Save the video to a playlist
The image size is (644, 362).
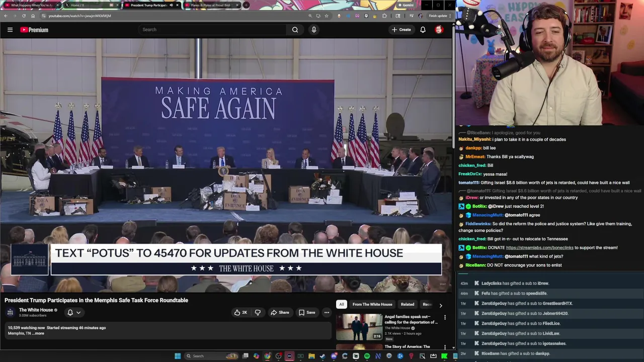pyautogui.click(x=307, y=312)
